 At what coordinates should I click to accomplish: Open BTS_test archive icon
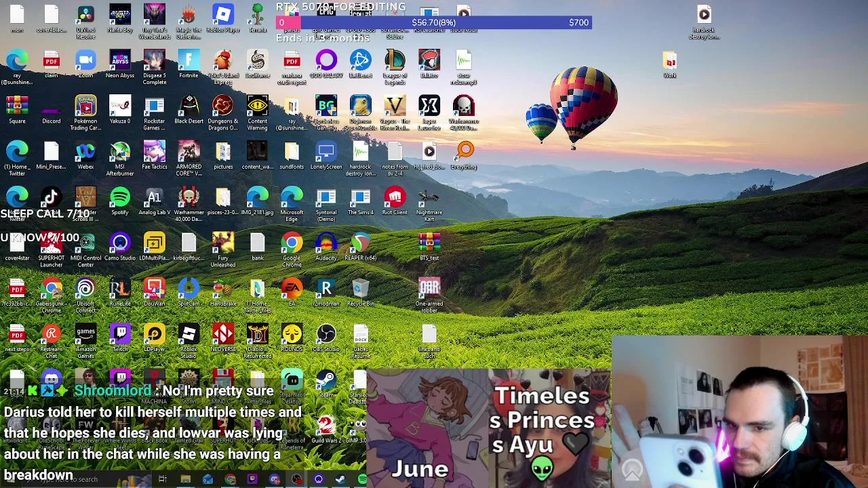click(x=429, y=243)
